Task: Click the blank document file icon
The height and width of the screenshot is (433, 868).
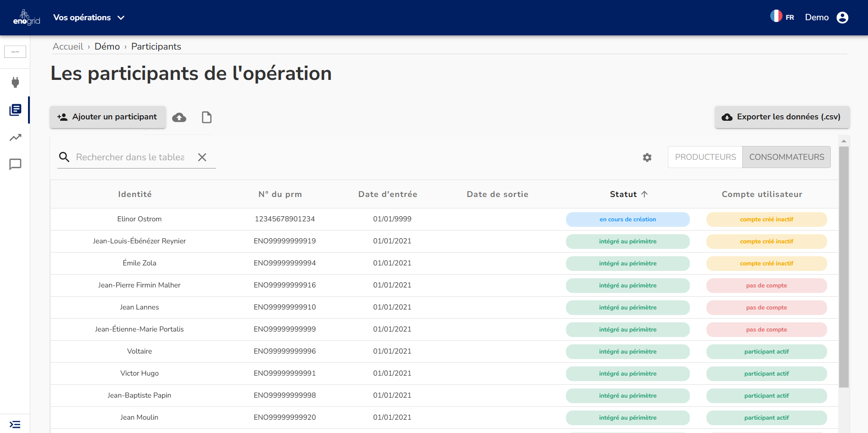Action: click(207, 118)
